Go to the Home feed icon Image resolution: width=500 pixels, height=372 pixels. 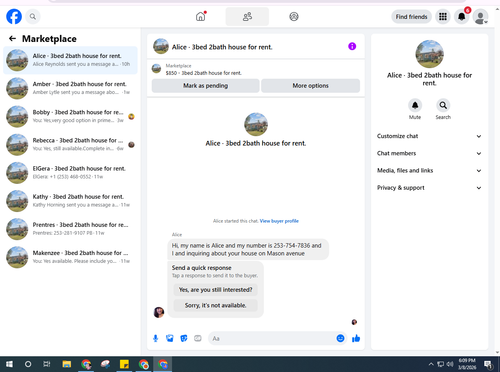point(201,16)
